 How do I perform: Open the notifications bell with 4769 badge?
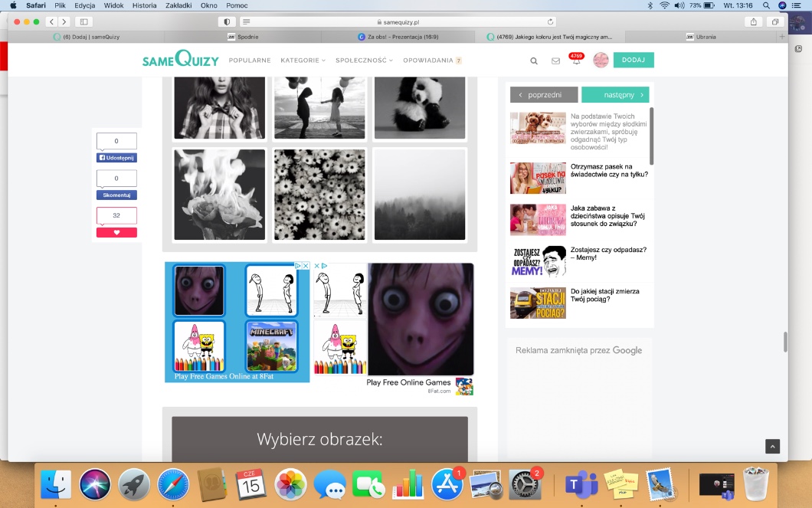(x=576, y=61)
